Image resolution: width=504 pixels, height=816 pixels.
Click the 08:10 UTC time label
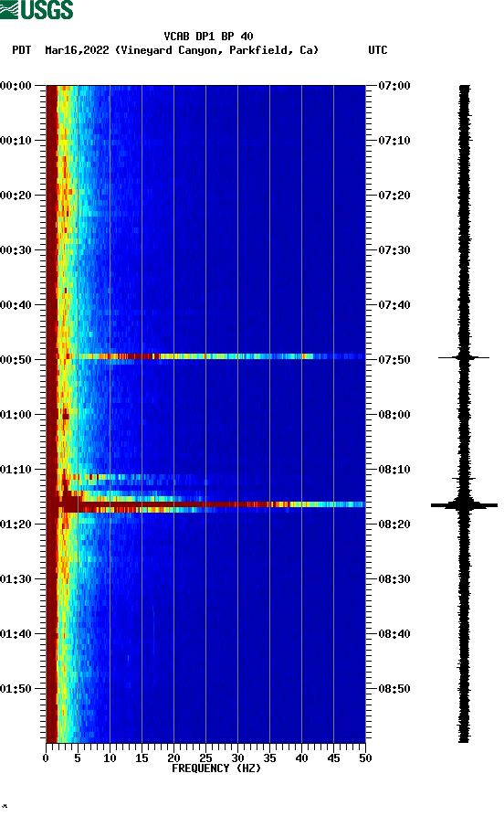pyautogui.click(x=394, y=470)
